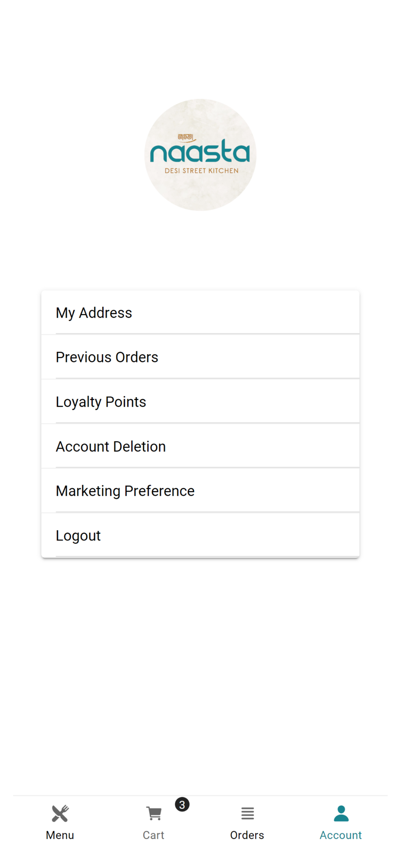Select the Account tab label
This screenshot has height=868, width=401.
tap(341, 835)
